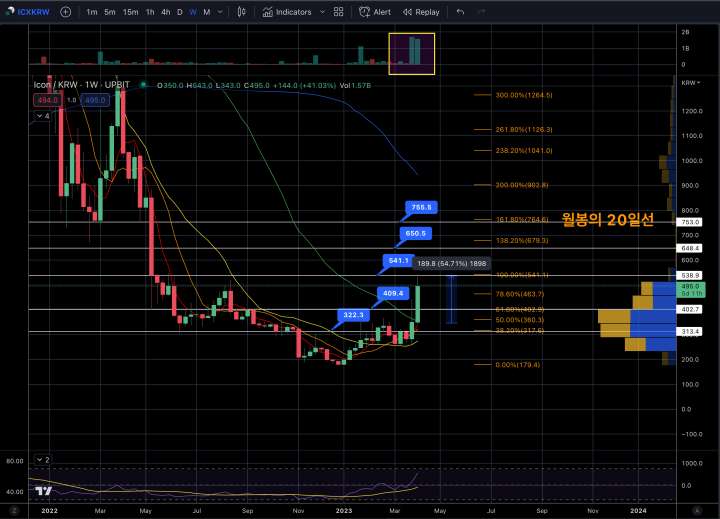
Task: Click the TradingView logo in lower pane
Action: pos(44,491)
